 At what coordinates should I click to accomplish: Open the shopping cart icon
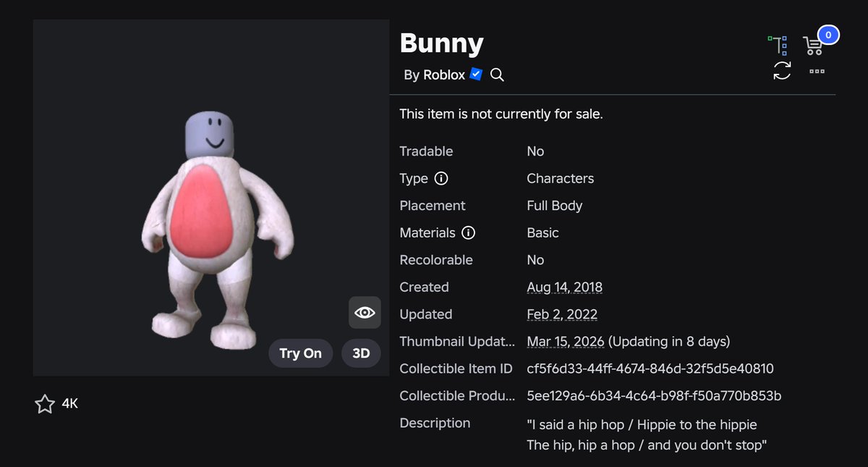tap(813, 46)
